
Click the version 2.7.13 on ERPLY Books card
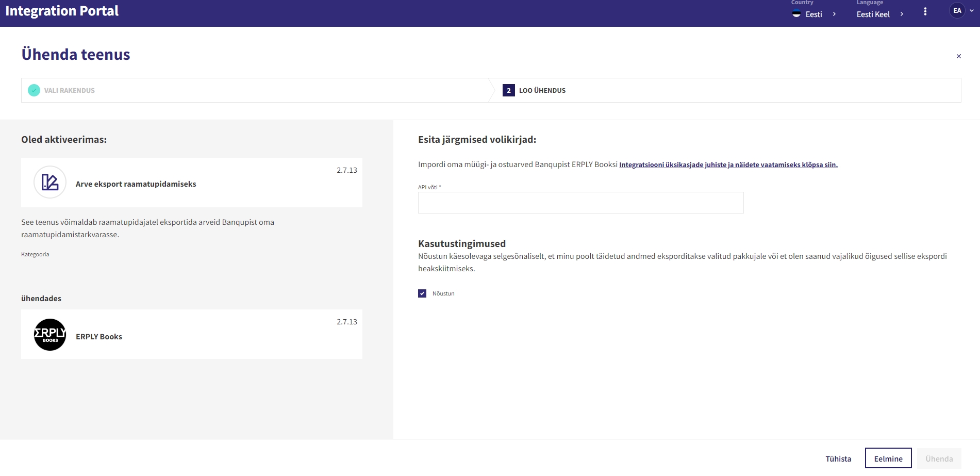pos(347,322)
